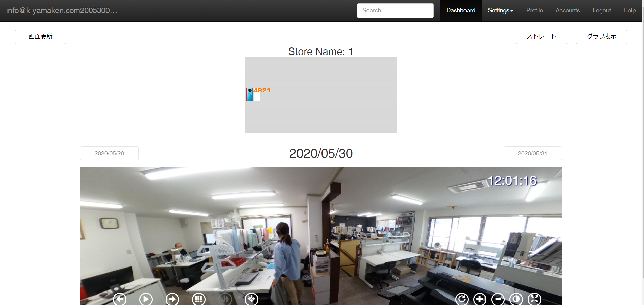
Task: Click the rotate/reload circular arrow icon
Action: (x=462, y=299)
